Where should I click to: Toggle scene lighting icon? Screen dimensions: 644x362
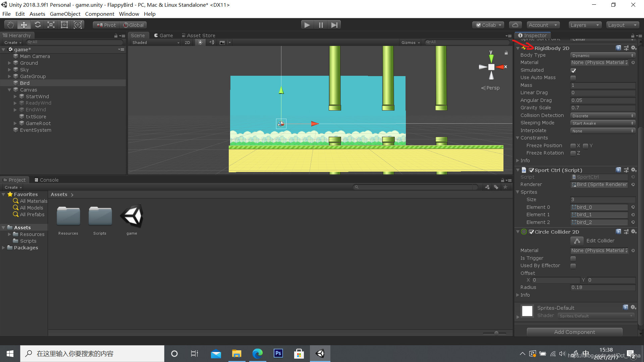pyautogui.click(x=200, y=43)
